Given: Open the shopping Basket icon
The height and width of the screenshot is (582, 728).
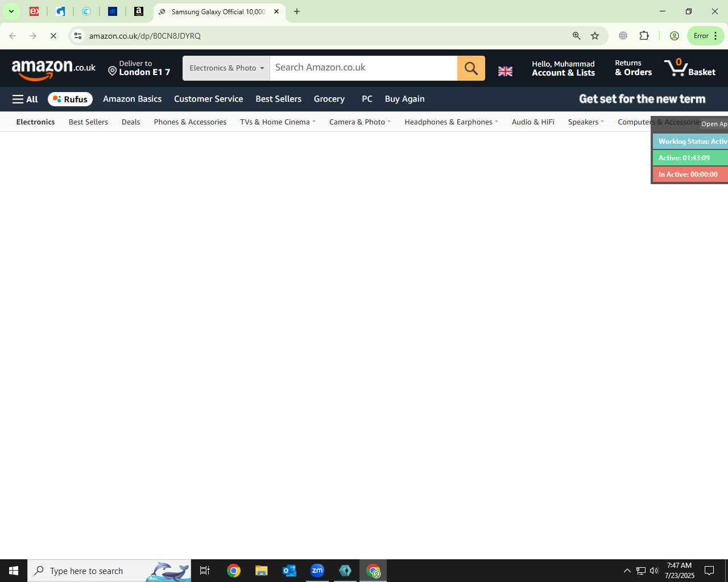Looking at the screenshot, I should [690, 68].
